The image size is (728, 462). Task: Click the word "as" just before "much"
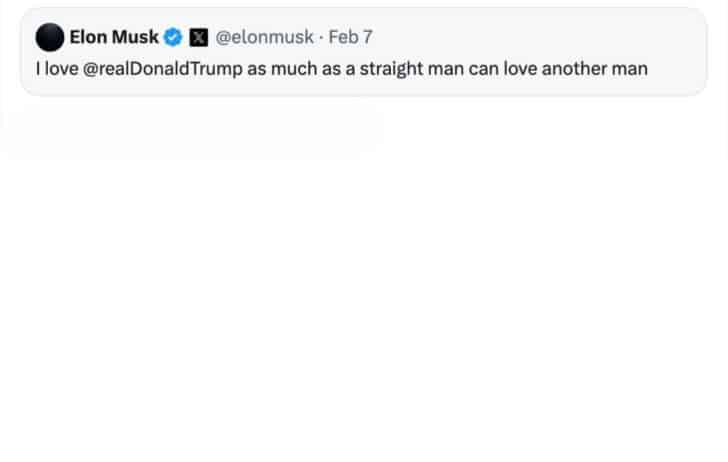[257, 69]
